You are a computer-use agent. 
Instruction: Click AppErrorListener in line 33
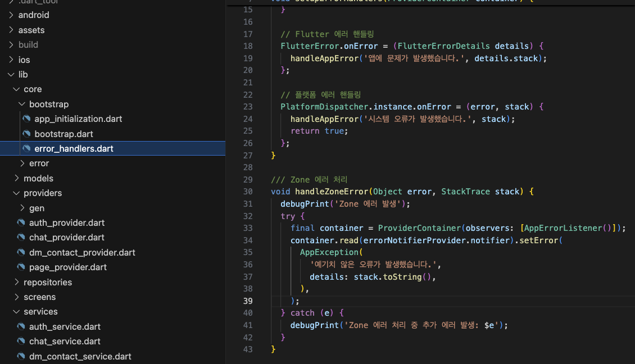coord(563,228)
